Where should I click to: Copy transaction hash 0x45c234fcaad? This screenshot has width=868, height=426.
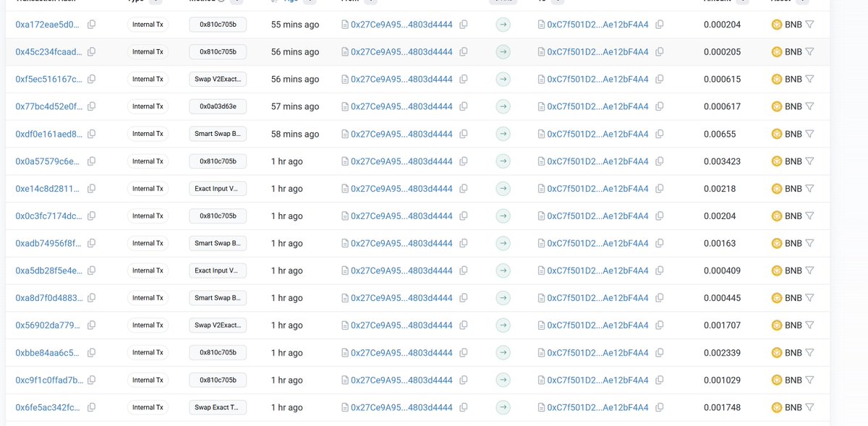[91, 52]
